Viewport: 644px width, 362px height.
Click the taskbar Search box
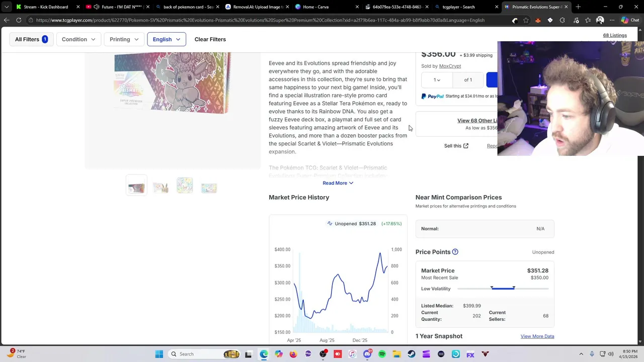click(204, 354)
